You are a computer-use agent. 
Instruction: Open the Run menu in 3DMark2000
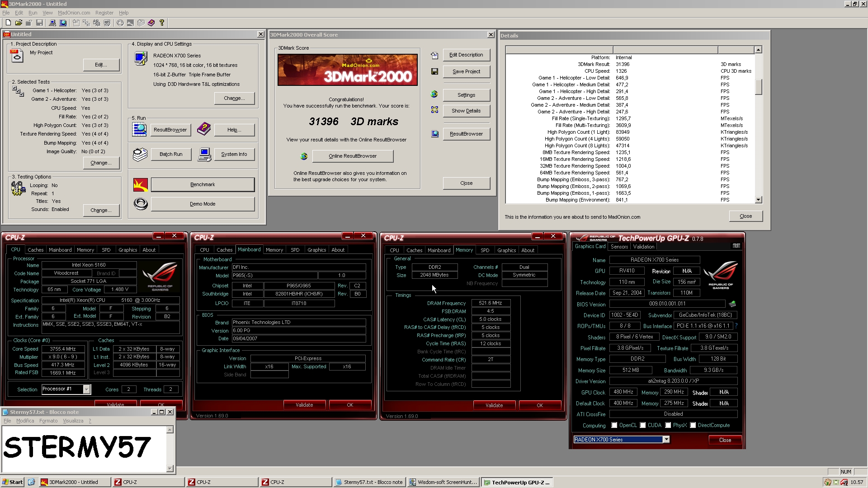coord(33,13)
